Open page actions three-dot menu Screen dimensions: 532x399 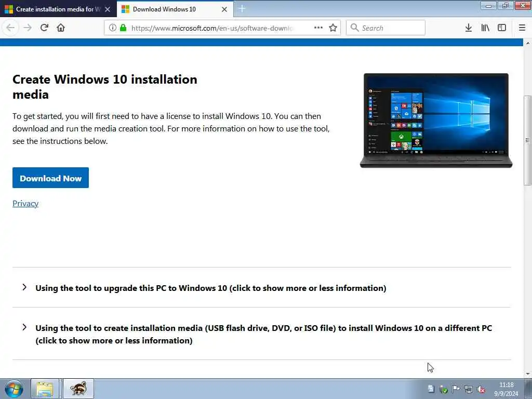(x=318, y=28)
